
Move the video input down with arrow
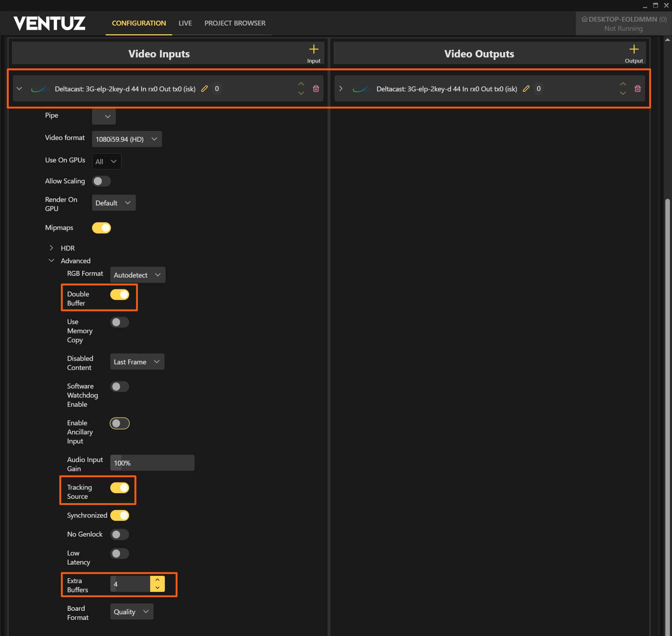coord(301,93)
